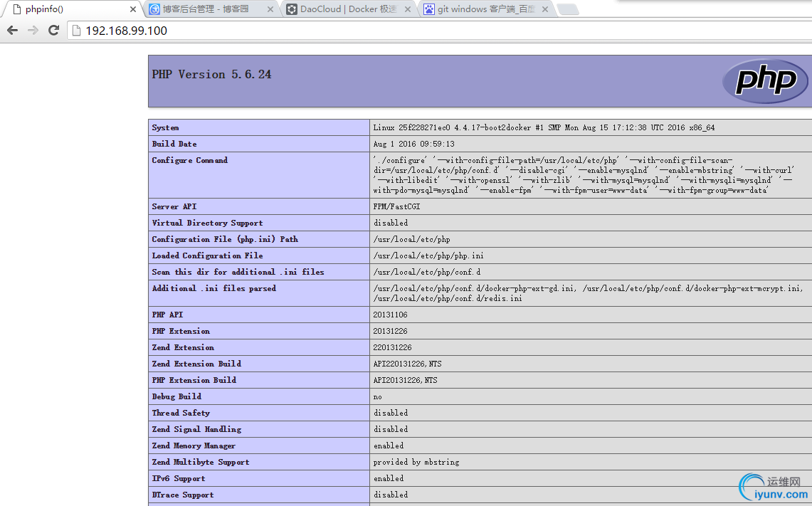Click the API220131226,NTS value
812x506 pixels.
[x=408, y=364]
